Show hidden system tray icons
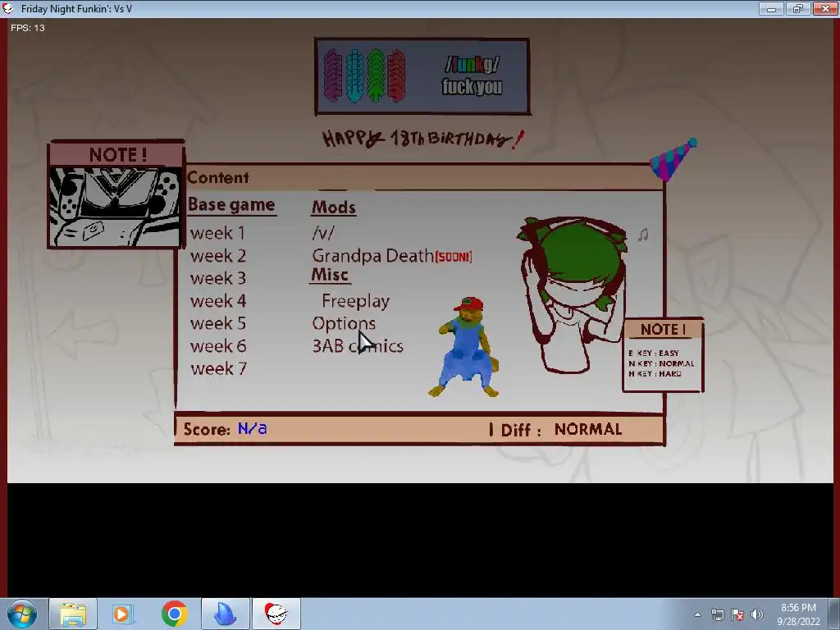The image size is (840, 630). 697,614
